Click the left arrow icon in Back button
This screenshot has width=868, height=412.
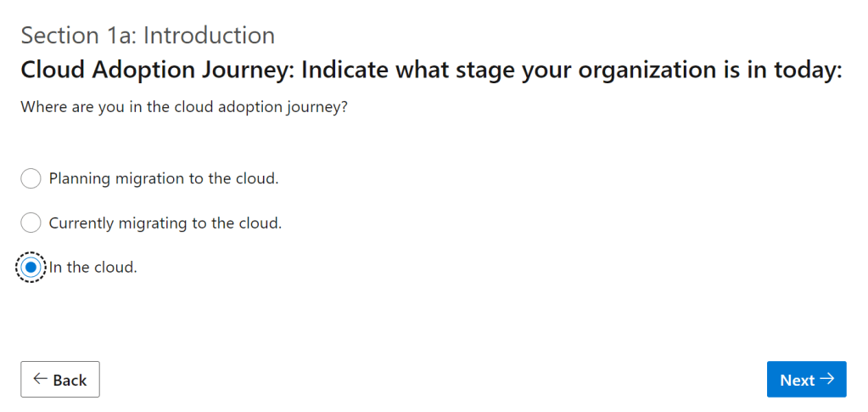40,379
